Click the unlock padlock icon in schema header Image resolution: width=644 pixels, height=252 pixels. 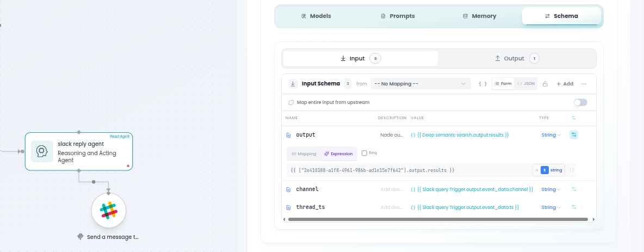[x=545, y=84]
